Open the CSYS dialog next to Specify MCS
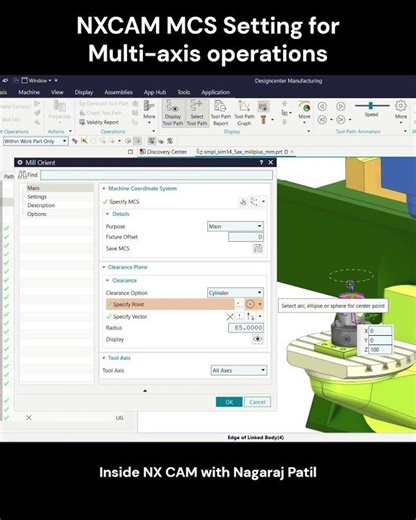The image size is (416, 520). pyautogui.click(x=243, y=201)
